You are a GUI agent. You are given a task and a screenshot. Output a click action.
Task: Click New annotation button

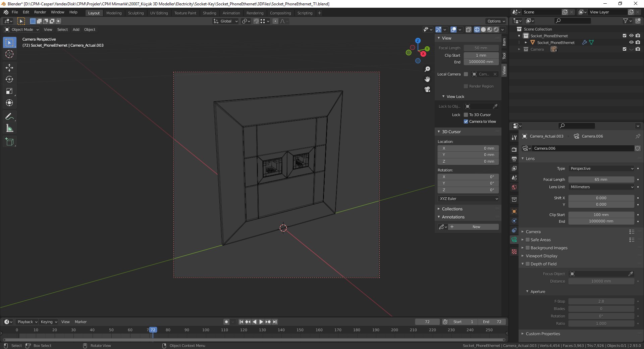coord(474,227)
